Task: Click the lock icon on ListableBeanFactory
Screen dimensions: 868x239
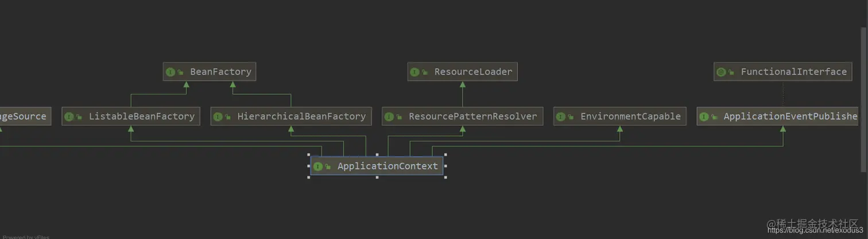Action: click(x=79, y=117)
